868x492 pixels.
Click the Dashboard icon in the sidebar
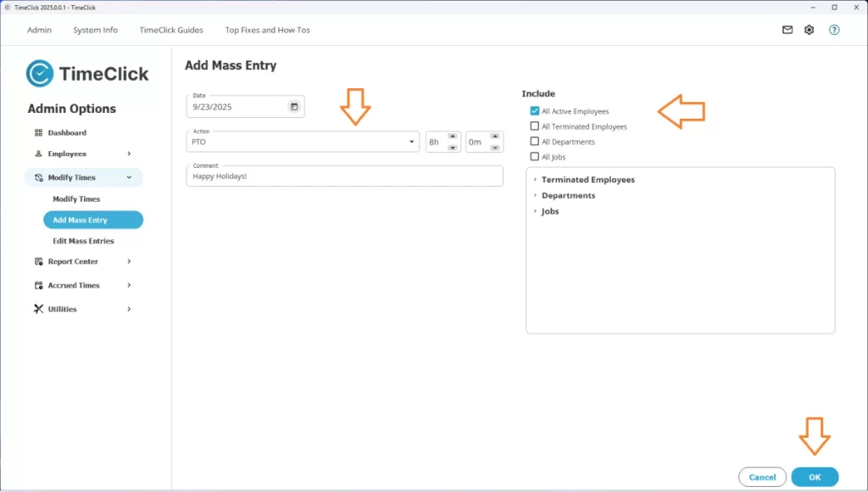(40, 132)
